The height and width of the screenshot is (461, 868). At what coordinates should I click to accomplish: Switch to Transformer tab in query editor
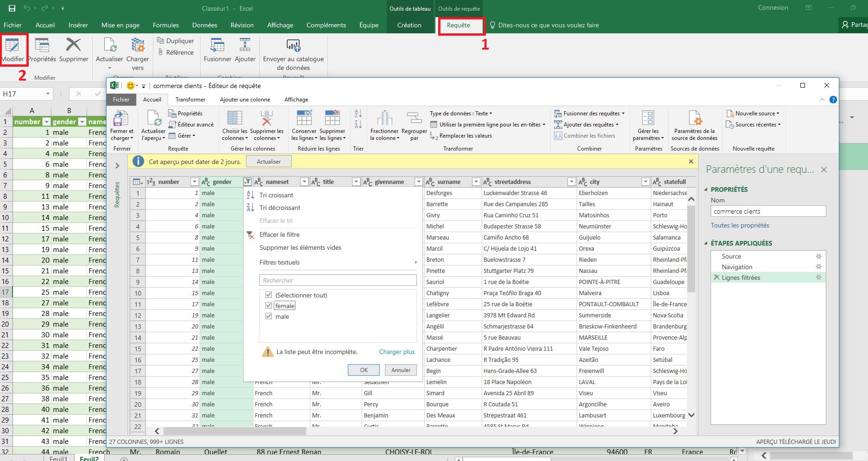tap(190, 100)
